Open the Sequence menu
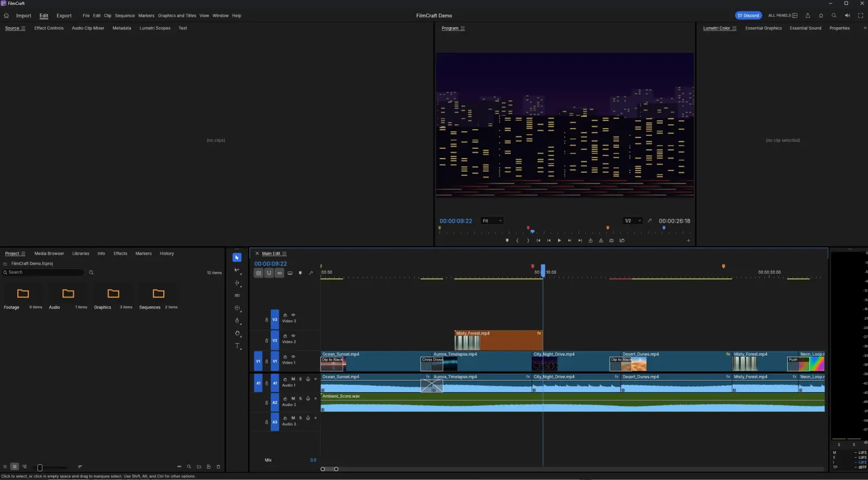Screen dimensions: 868x480 (x=125, y=16)
